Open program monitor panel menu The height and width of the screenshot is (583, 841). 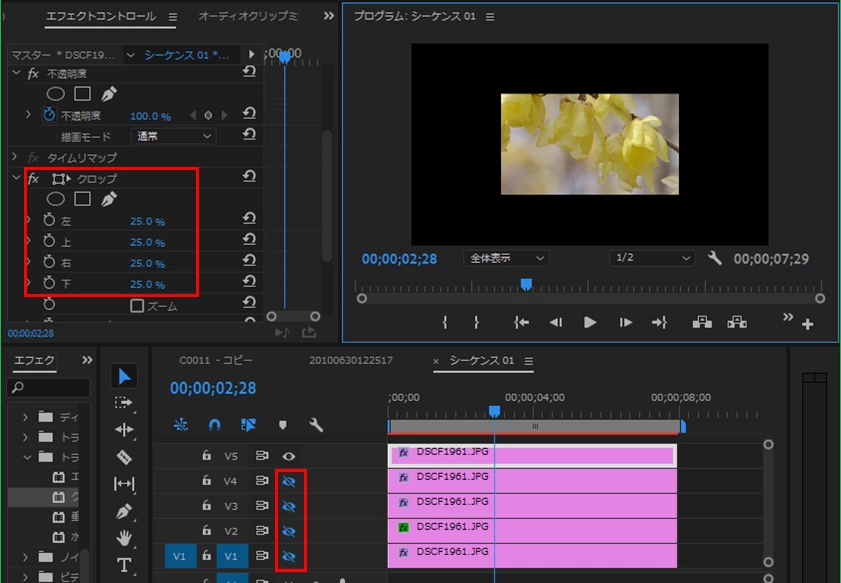click(x=490, y=17)
